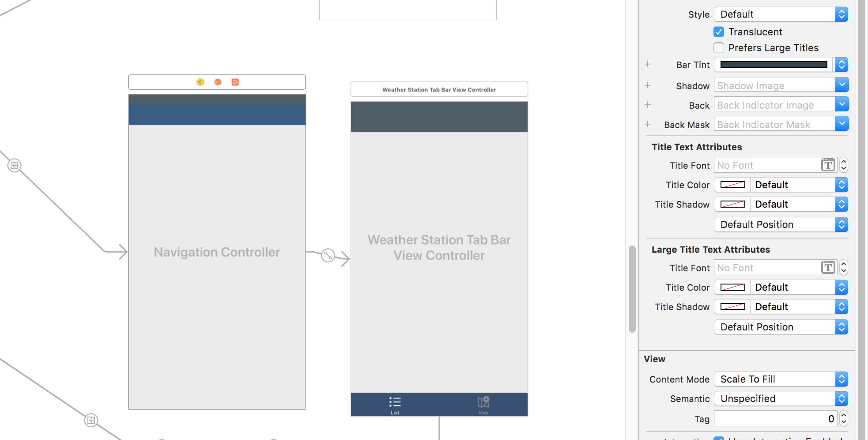Open Default Position dropdown under Title Text Attributes
Viewport: 868px width, 440px height.
pos(781,224)
